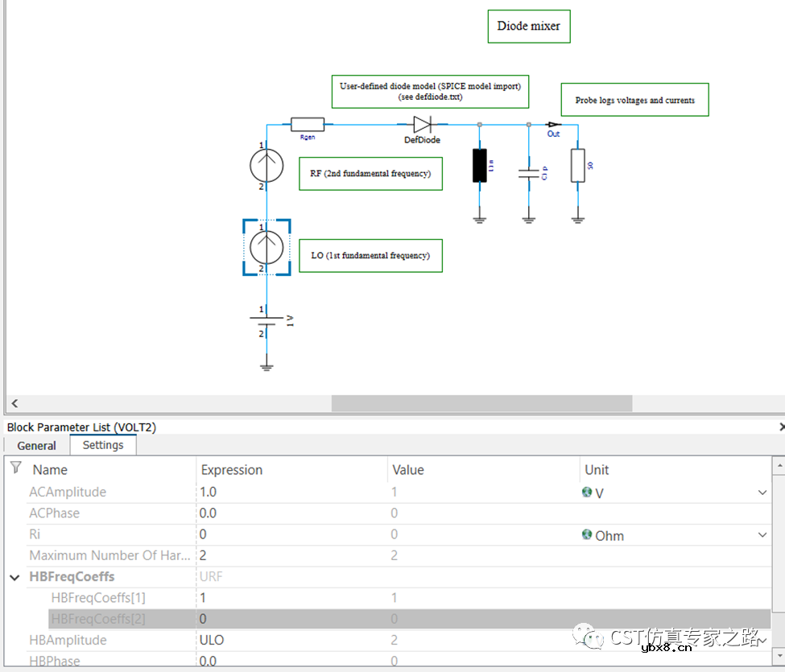Switch to the Settings tab

[x=103, y=445]
